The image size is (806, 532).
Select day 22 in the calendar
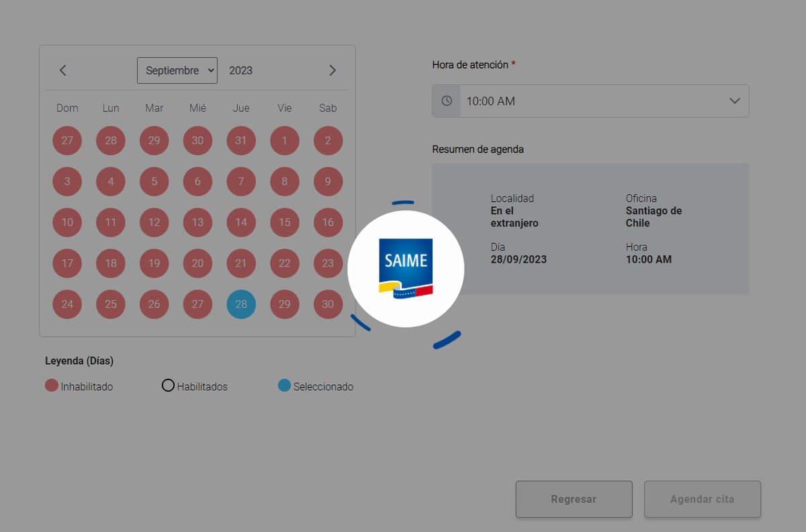coord(285,263)
